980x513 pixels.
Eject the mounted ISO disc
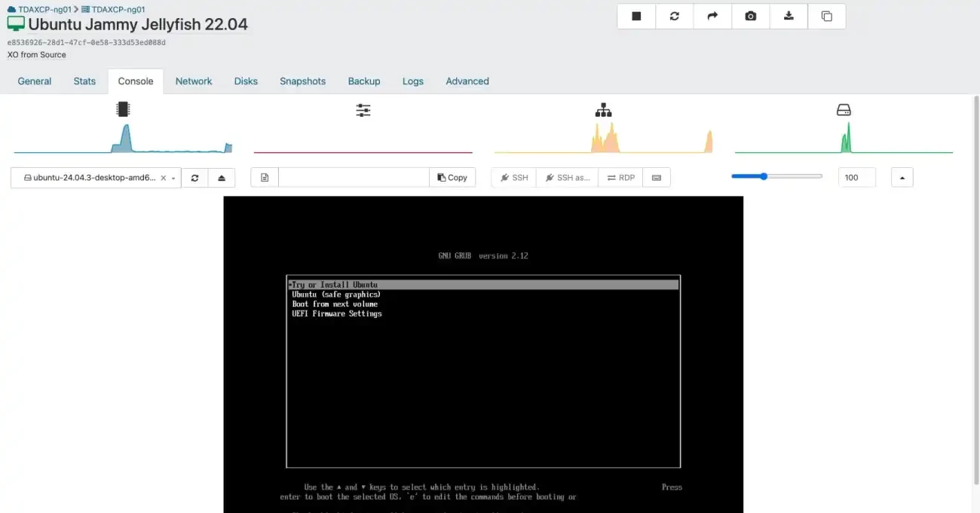point(222,178)
